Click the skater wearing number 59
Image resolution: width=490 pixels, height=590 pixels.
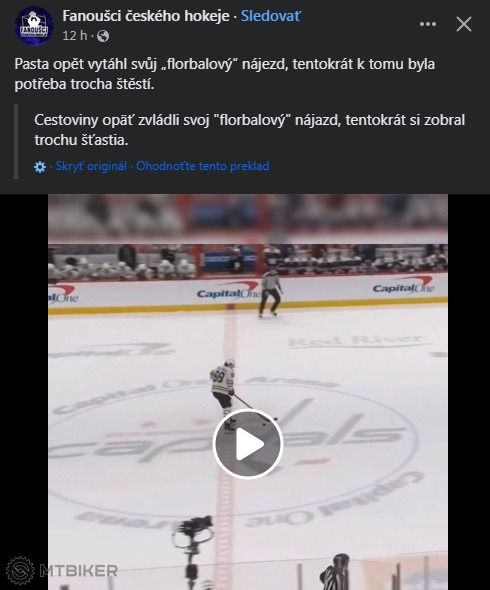[x=225, y=392]
